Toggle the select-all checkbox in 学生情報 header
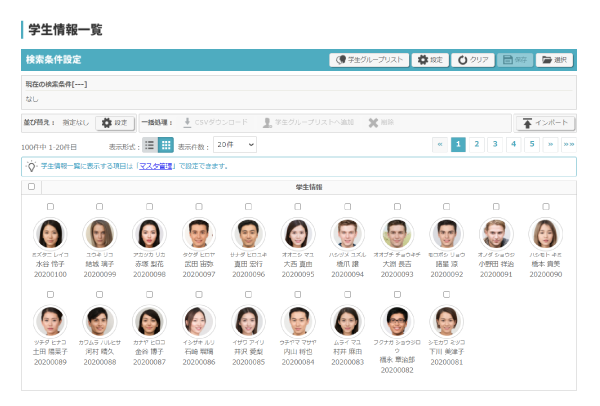600x406 pixels. [x=31, y=186]
